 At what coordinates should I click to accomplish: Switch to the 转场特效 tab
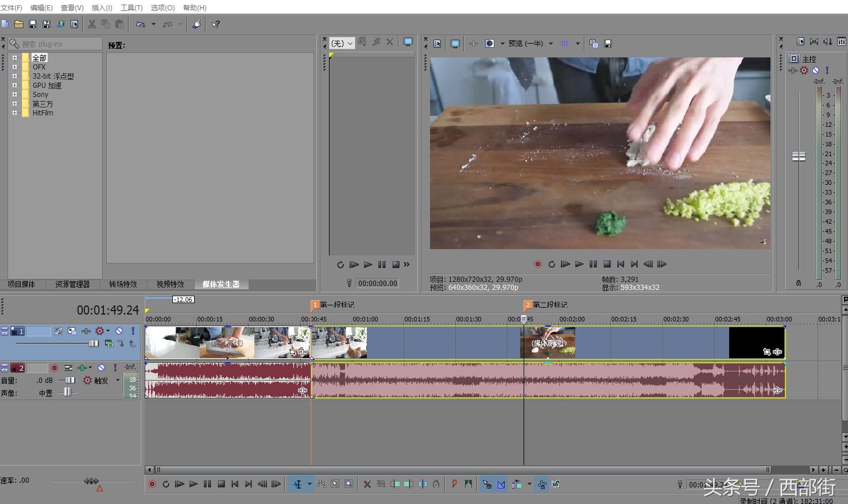123,284
